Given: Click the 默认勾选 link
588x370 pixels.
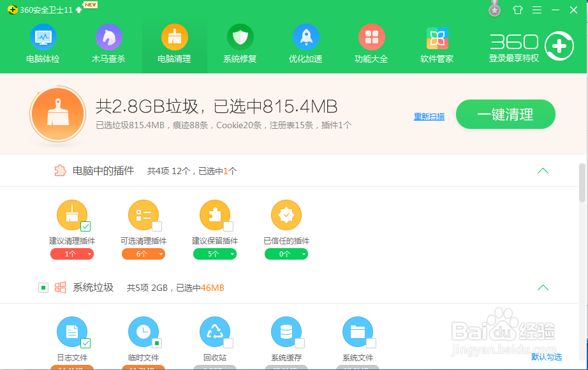Looking at the screenshot, I should pos(547,357).
